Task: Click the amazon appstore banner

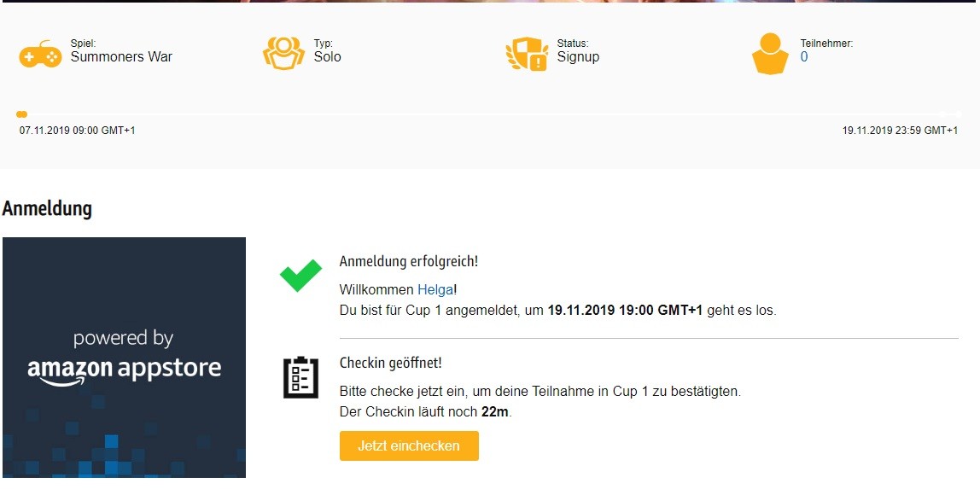Action: [x=124, y=358]
